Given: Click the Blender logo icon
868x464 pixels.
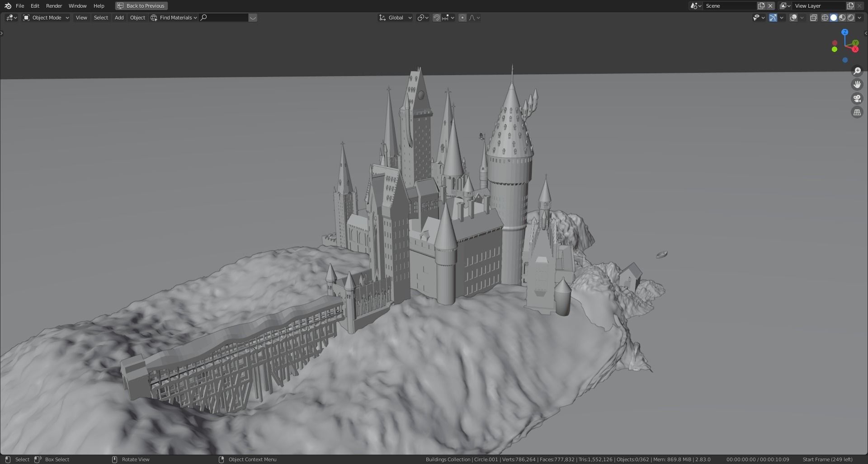Looking at the screenshot, I should (8, 6).
